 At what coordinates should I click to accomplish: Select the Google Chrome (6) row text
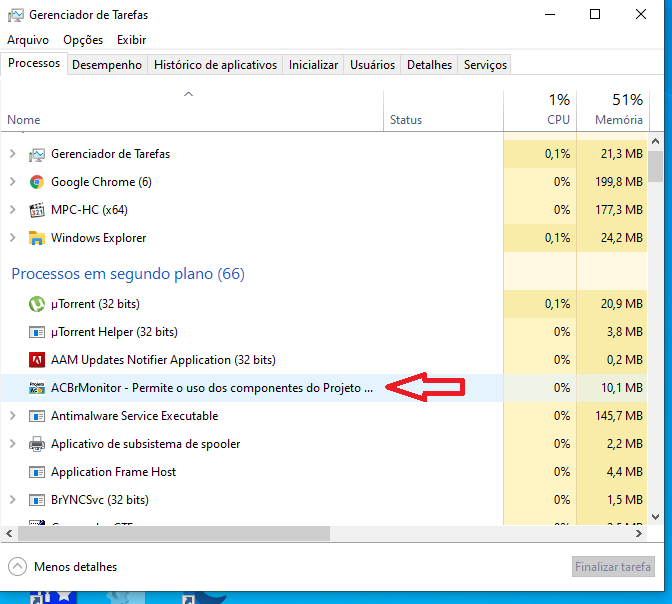click(101, 182)
